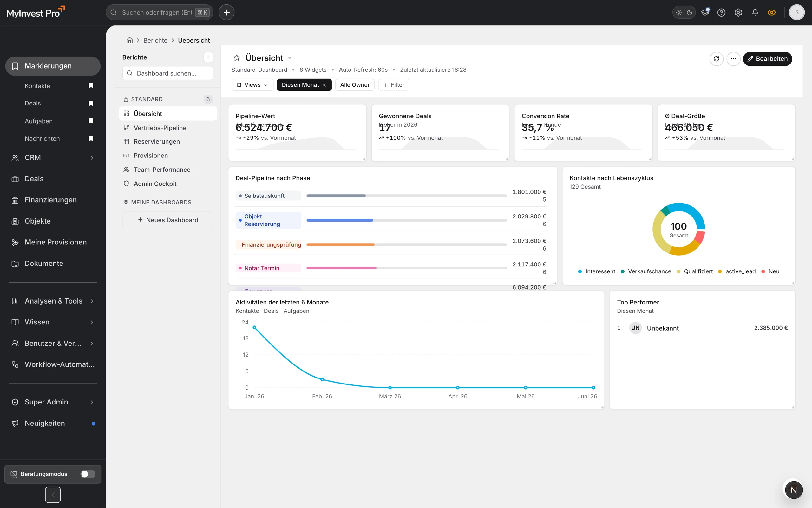
Task: Open the round N assistant button
Action: [794, 490]
